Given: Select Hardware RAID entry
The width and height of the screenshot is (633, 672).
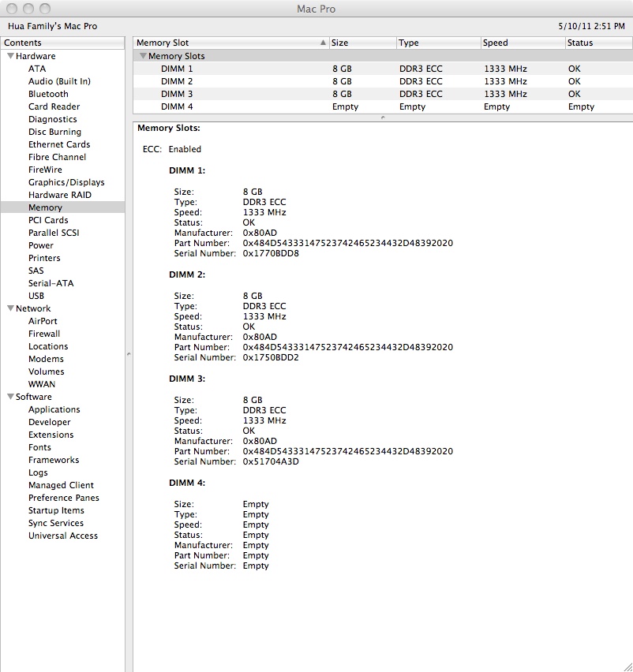Looking at the screenshot, I should 60,195.
